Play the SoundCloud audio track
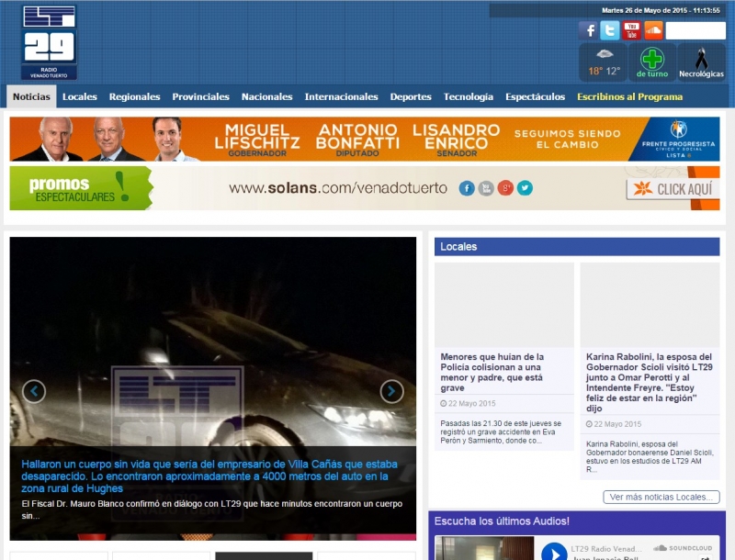 tap(554, 553)
